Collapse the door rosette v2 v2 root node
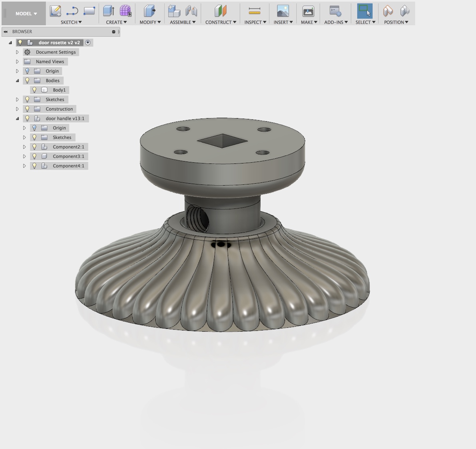This screenshot has width=476, height=449. point(10,43)
